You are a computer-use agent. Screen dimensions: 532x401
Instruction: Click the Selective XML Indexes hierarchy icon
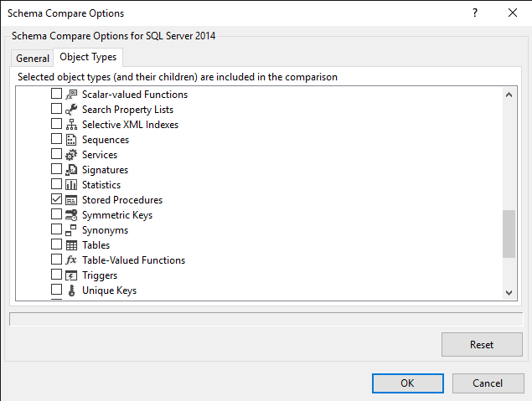point(71,125)
